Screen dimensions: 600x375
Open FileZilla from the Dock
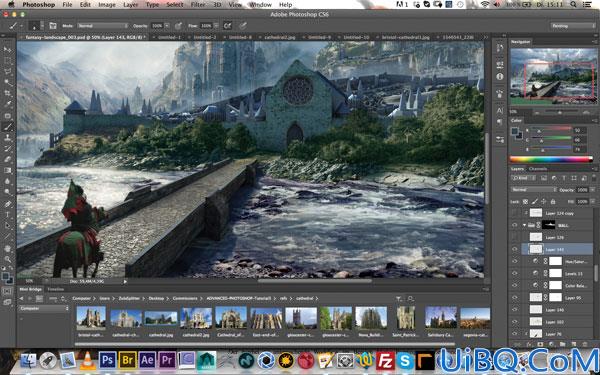point(385,360)
